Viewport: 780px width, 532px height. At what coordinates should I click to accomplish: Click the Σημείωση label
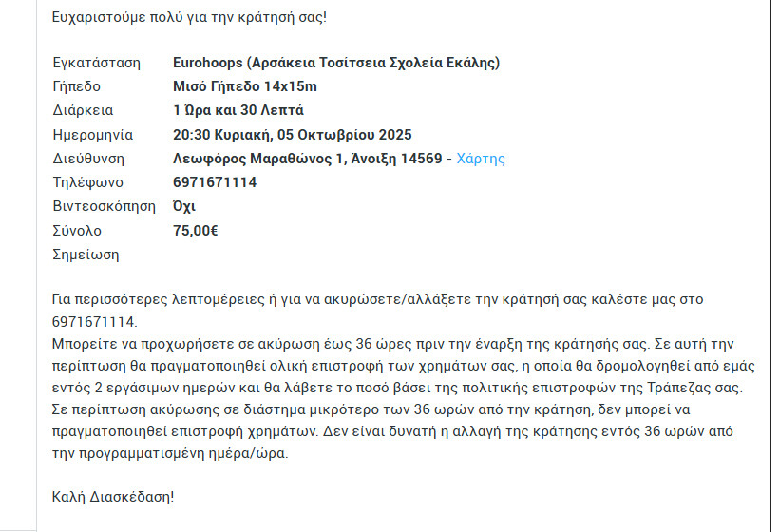click(x=86, y=255)
